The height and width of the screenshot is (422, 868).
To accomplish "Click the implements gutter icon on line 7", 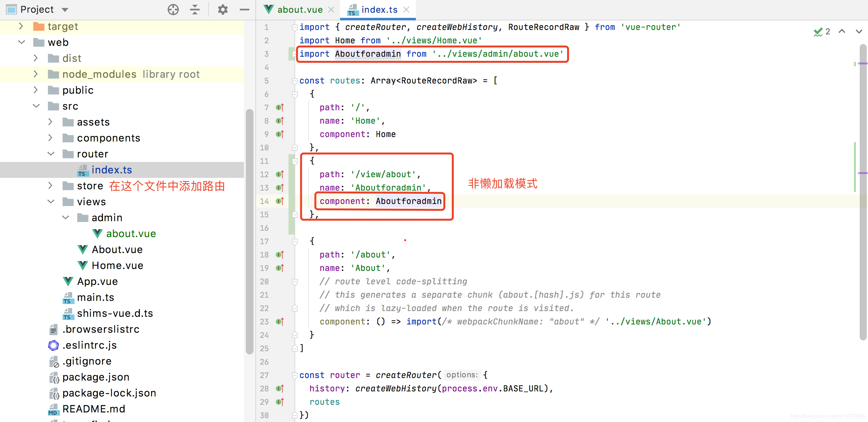I will coord(280,108).
